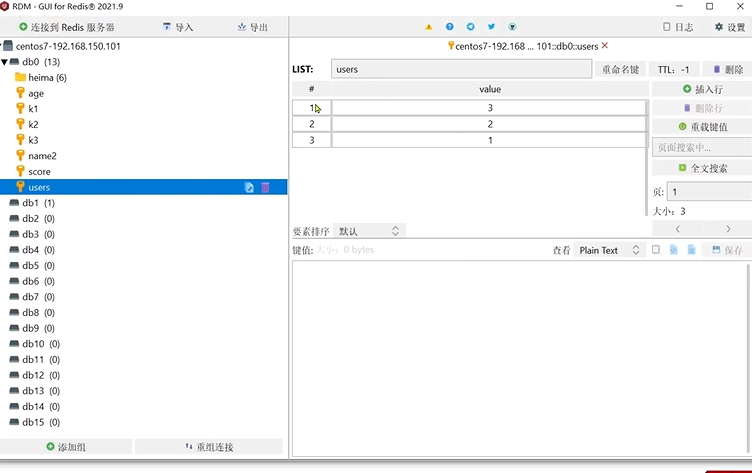The image size is (752, 473).
Task: Click the value editor text area
Action: [519, 358]
